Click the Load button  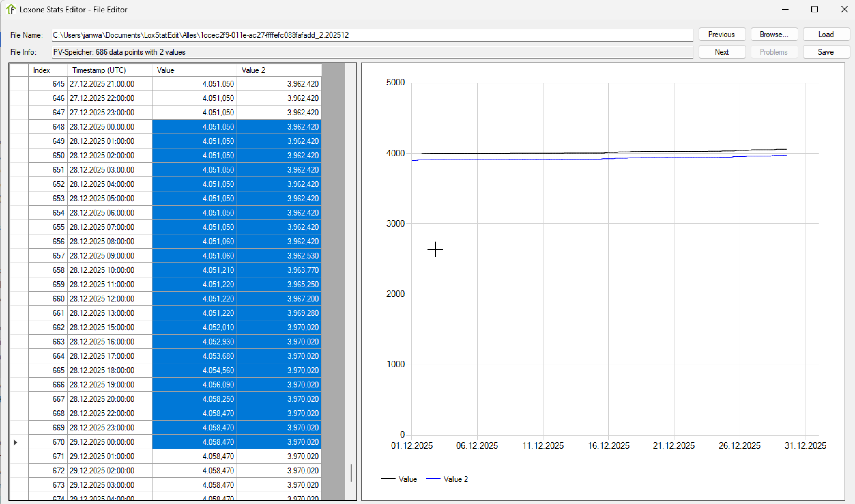(826, 35)
